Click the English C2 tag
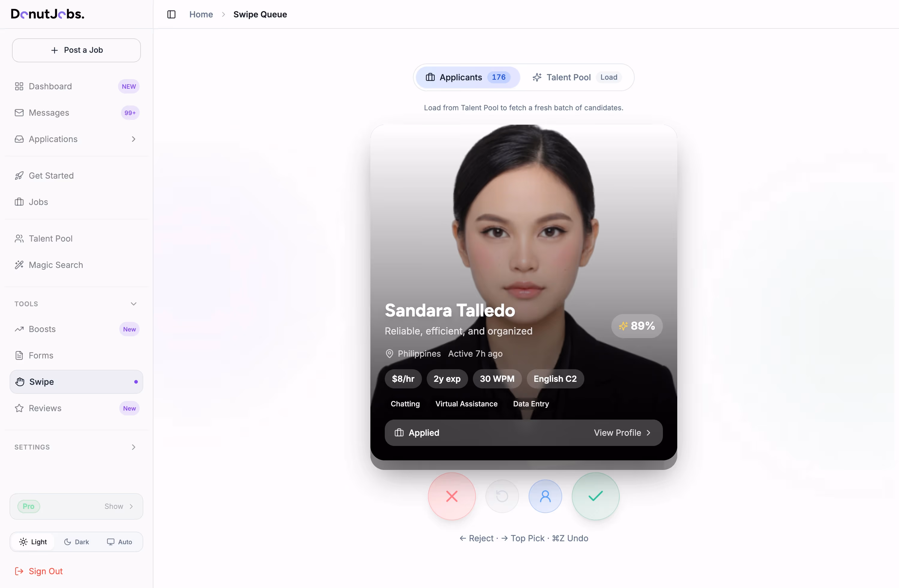The image size is (899, 588). (x=555, y=379)
